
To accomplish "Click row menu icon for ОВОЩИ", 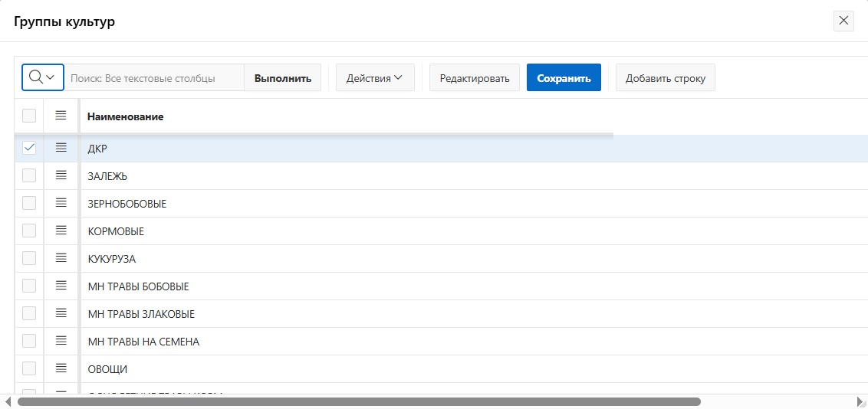I will click(x=61, y=368).
